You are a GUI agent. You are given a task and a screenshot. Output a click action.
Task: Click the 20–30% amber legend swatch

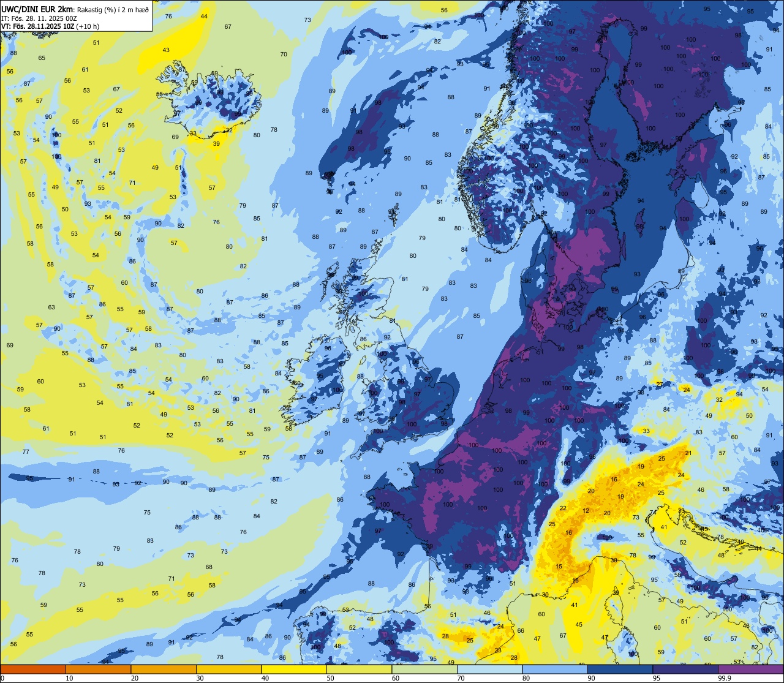164,669
